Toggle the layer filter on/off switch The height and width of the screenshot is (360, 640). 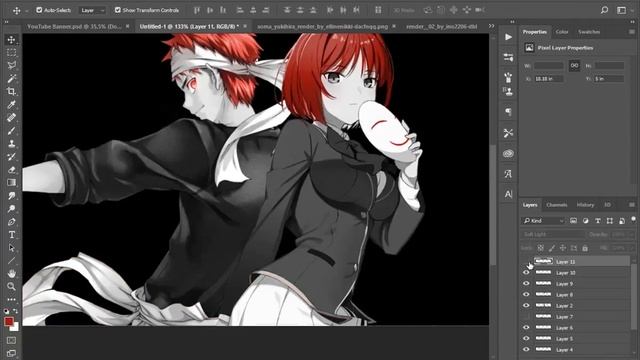coord(633,220)
